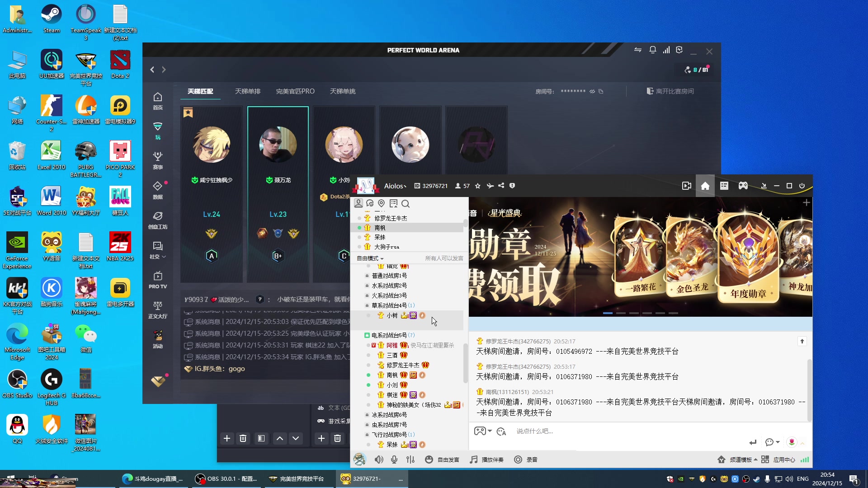Click the share icon in YY channel header
Viewport: 868px width, 488px height.
click(501, 186)
